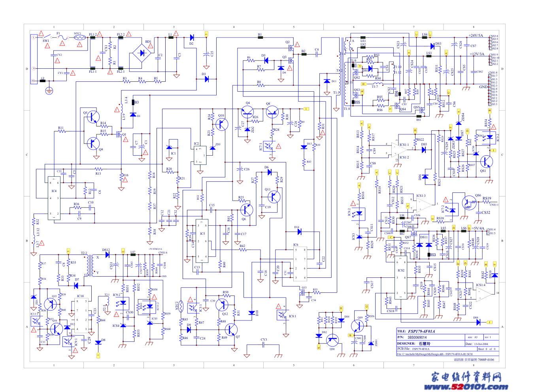Click the R11 resistor label

tap(61, 128)
